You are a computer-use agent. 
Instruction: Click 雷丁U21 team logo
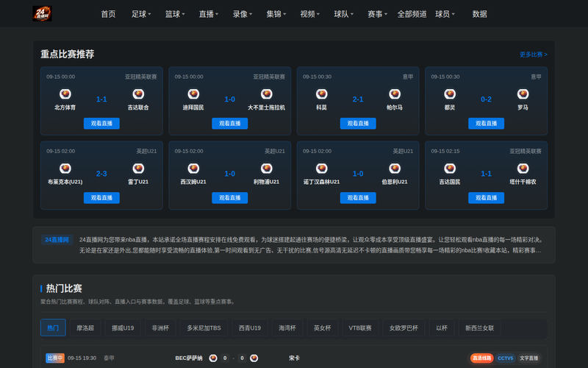[x=138, y=169]
